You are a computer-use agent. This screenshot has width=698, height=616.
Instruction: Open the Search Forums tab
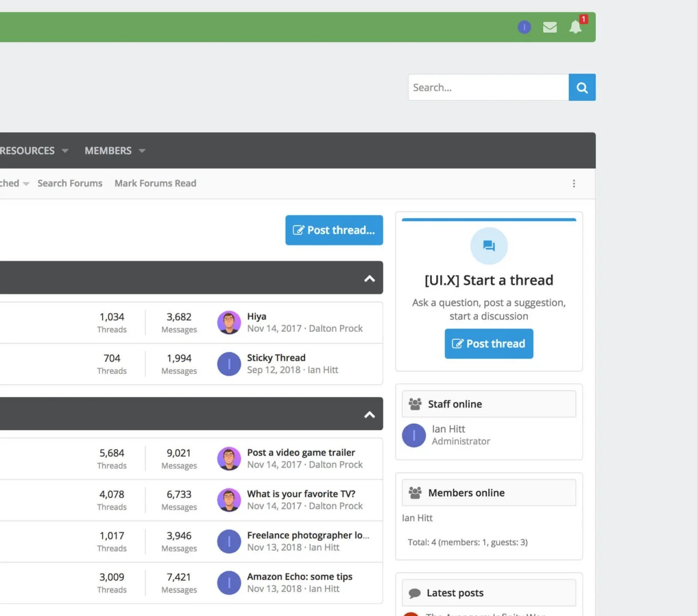pyautogui.click(x=70, y=183)
